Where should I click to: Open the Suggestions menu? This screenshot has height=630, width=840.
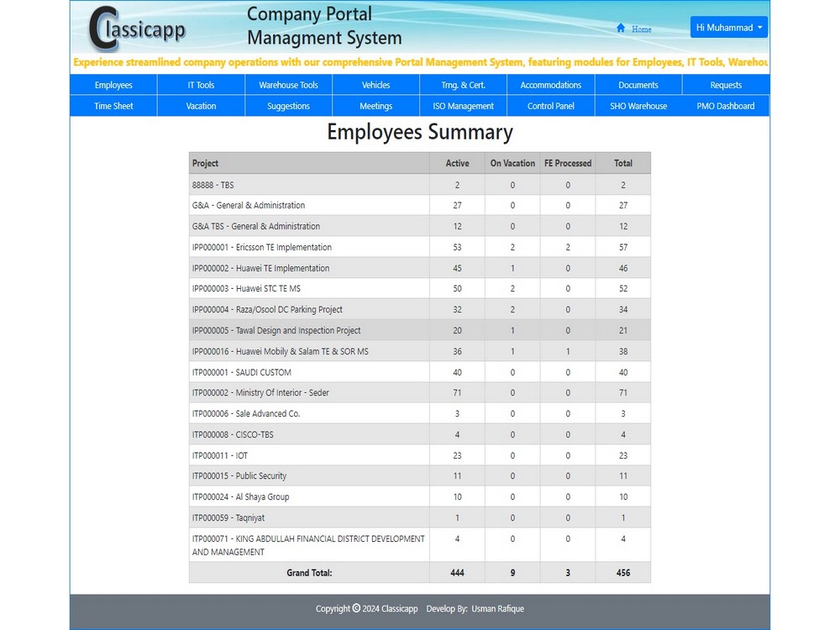288,106
